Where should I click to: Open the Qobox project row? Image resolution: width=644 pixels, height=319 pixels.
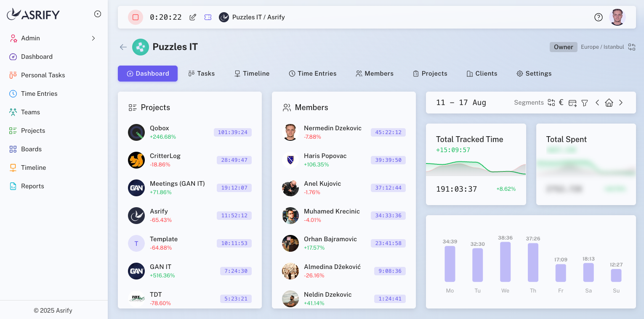click(190, 132)
